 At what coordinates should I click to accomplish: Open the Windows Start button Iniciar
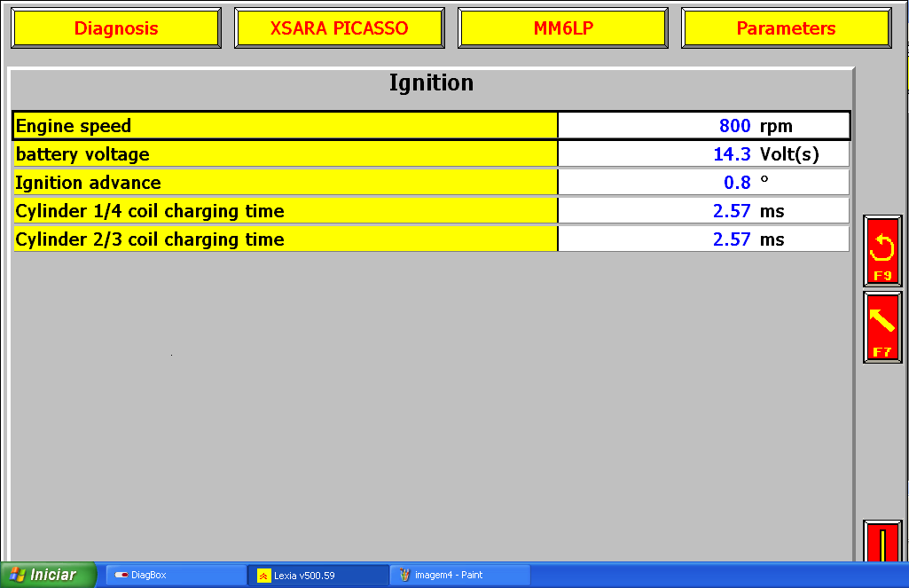coord(48,575)
